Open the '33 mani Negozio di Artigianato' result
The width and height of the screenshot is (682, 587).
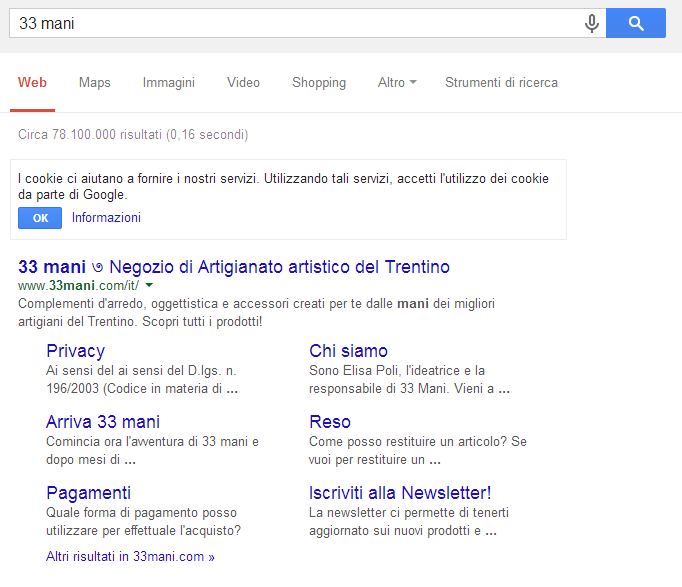[234, 267]
